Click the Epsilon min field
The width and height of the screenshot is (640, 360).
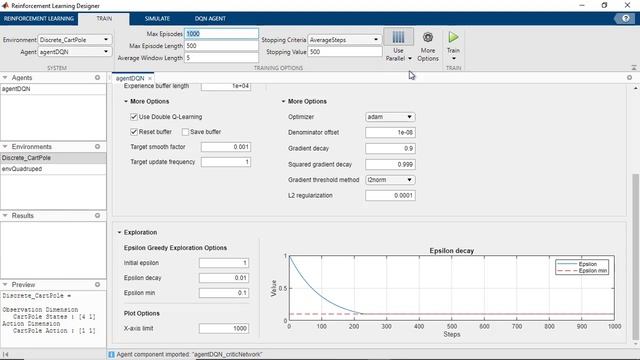[x=224, y=293]
